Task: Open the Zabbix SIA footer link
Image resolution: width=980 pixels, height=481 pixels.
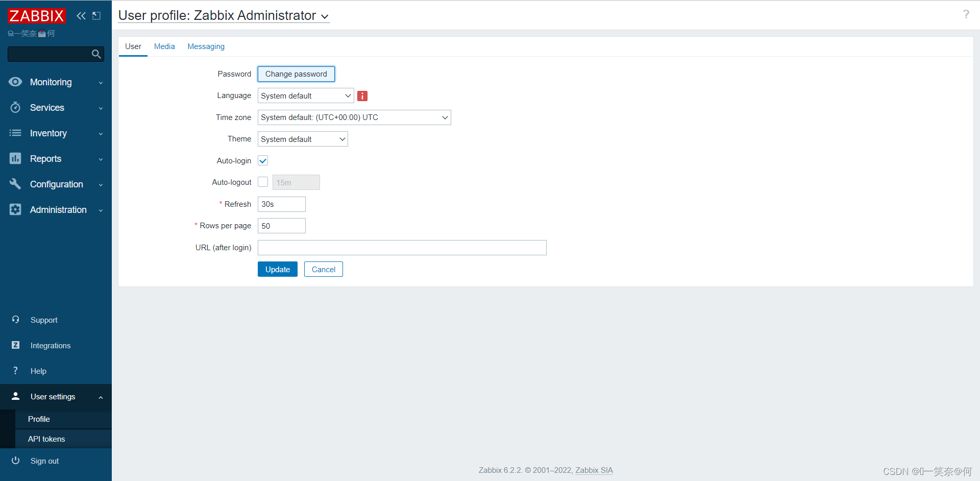Action: pos(594,470)
